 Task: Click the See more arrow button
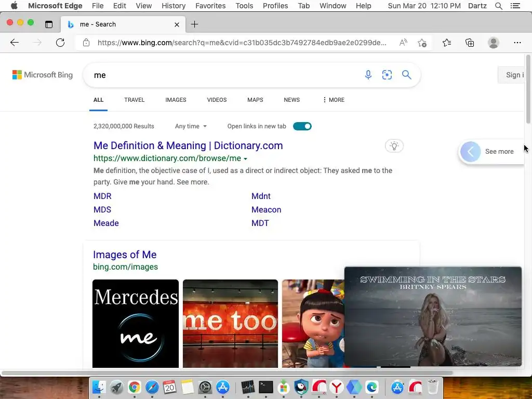click(471, 151)
